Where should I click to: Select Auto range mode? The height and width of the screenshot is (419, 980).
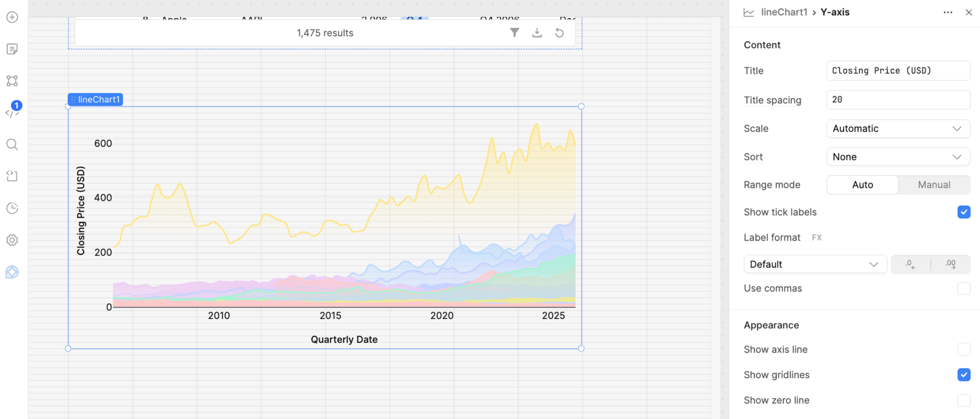tap(862, 184)
